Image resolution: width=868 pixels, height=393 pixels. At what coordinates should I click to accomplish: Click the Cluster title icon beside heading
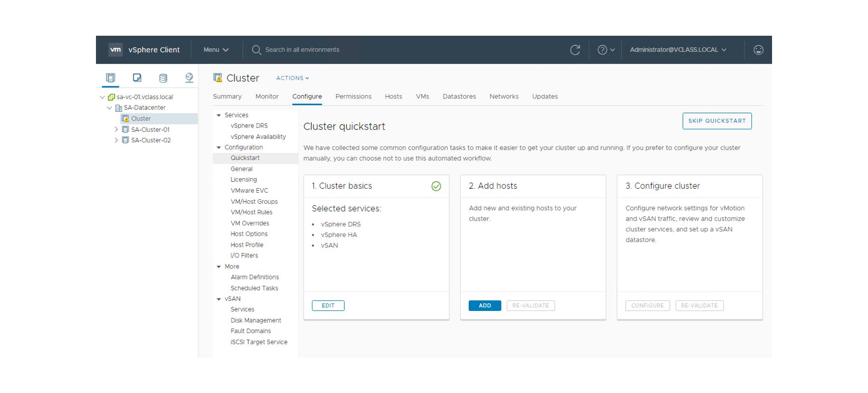pyautogui.click(x=218, y=78)
